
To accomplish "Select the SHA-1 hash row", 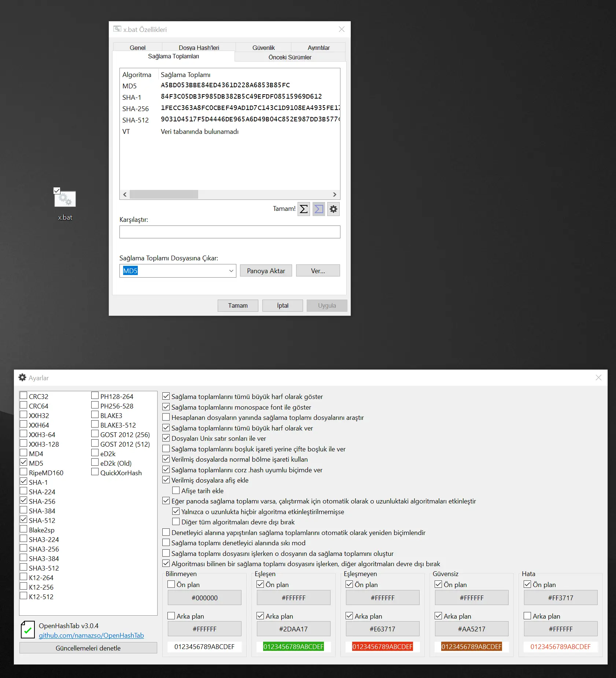I will 230,97.
